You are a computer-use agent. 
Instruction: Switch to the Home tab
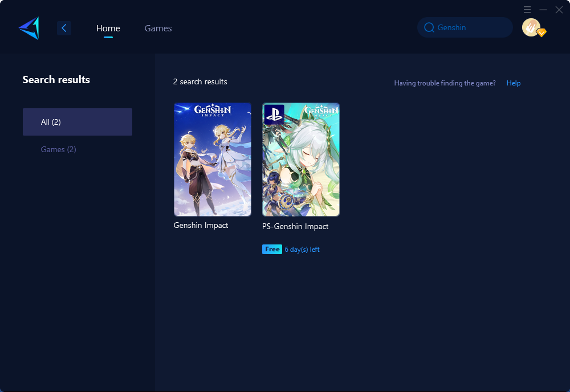[x=108, y=28]
